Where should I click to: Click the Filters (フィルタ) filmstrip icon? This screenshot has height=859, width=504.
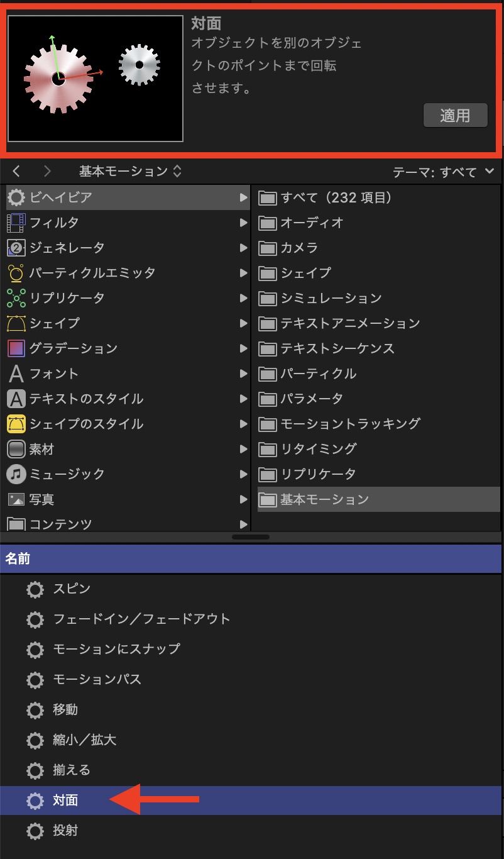pos(16,223)
